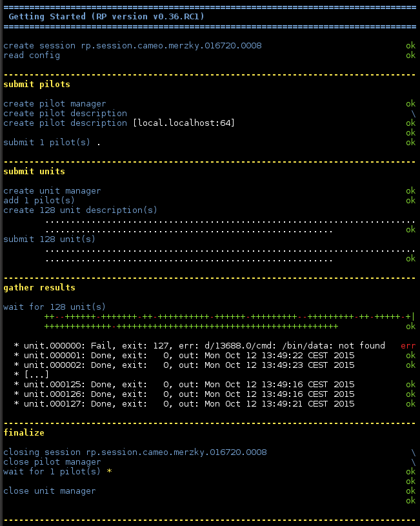
Task: Click the 'close unit manager' line
Action: pos(49,491)
